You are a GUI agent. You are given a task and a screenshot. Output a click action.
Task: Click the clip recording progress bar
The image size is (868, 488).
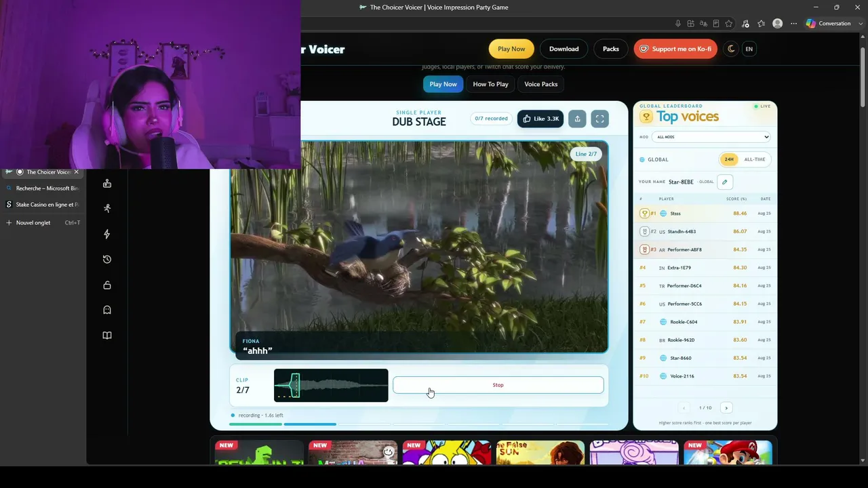(x=419, y=424)
